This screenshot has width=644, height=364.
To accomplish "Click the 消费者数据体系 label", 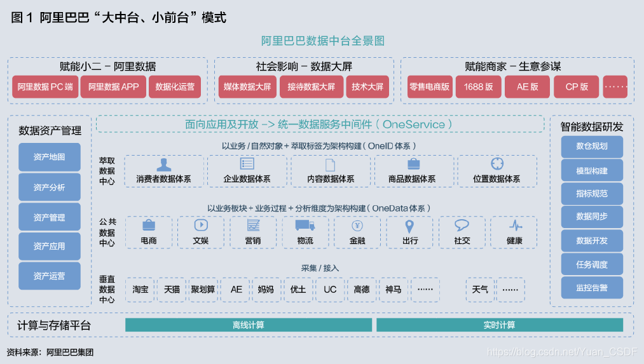I will 163,179.
